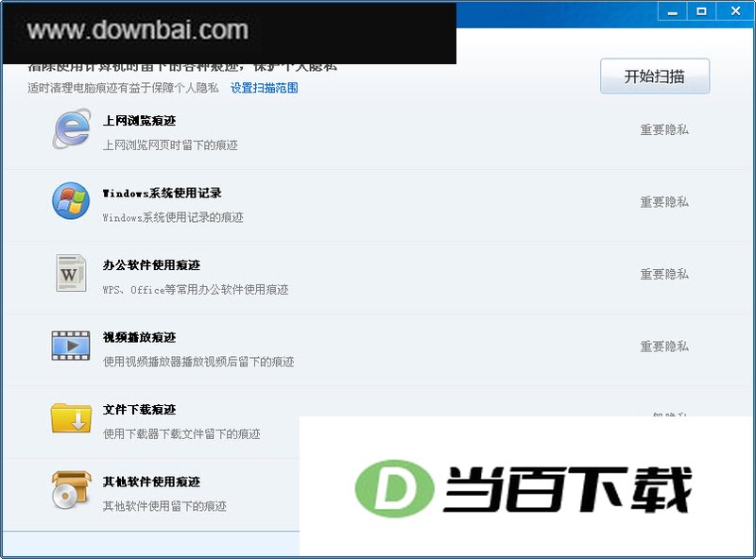Click 重要隐私 label in 办公软件使用痕迹 row
This screenshot has height=559, width=756.
click(664, 274)
